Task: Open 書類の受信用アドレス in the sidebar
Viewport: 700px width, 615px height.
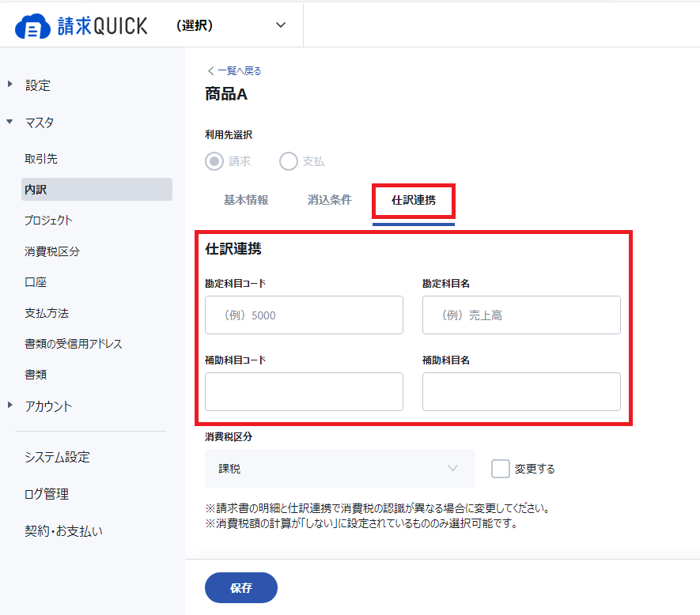Action: [x=74, y=344]
